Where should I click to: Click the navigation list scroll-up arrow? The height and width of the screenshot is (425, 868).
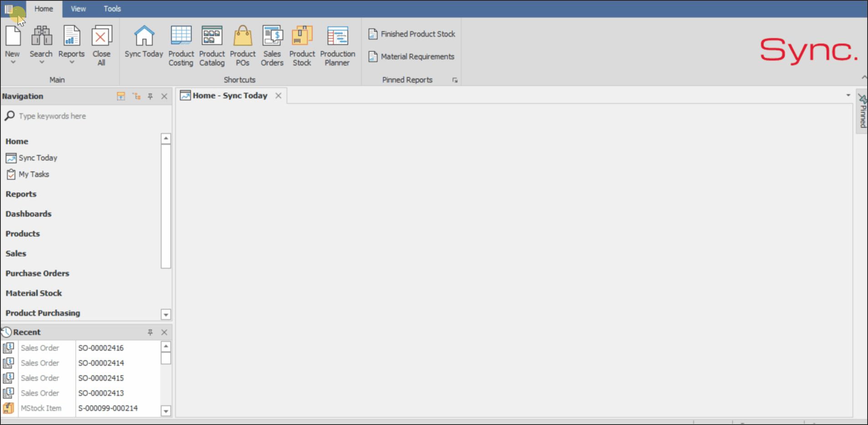(x=166, y=138)
